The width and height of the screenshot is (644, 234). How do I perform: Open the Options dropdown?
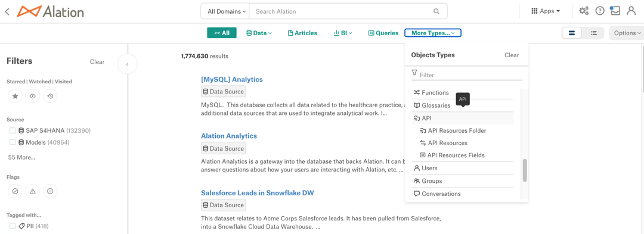627,33
